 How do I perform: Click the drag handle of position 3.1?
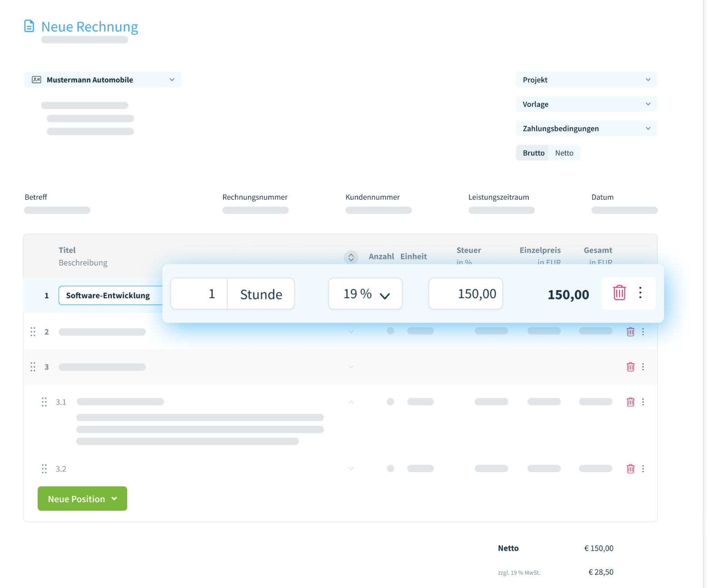click(44, 402)
